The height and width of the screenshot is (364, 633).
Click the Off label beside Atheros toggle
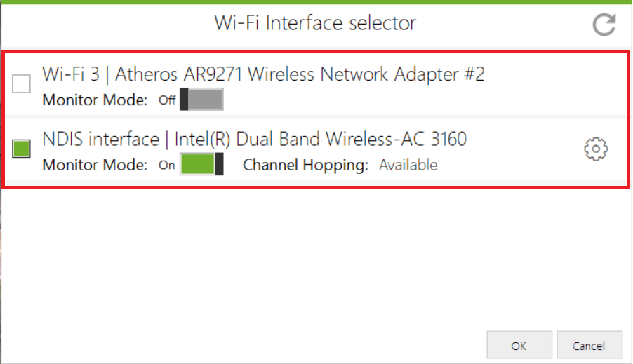(167, 100)
